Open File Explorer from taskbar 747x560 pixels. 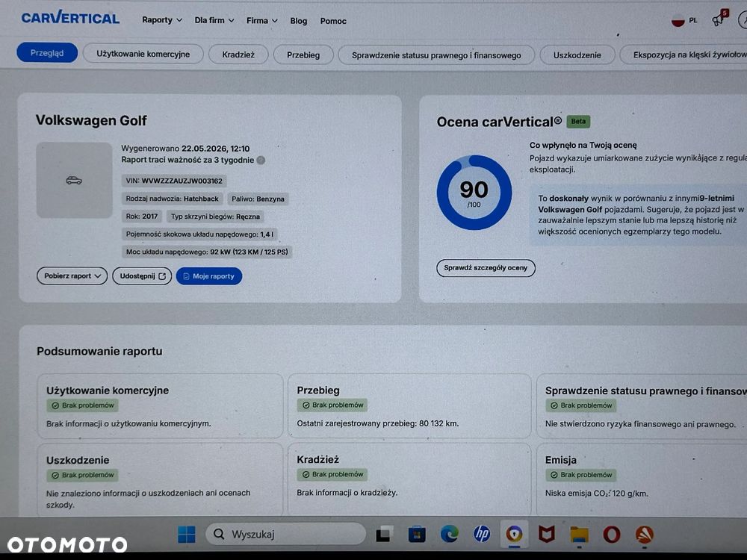[580, 535]
